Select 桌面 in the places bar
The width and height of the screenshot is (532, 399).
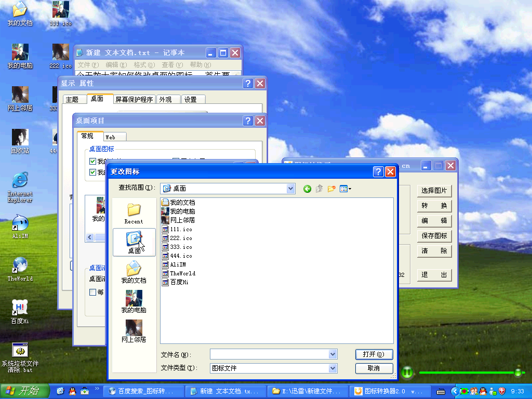pyautogui.click(x=134, y=242)
